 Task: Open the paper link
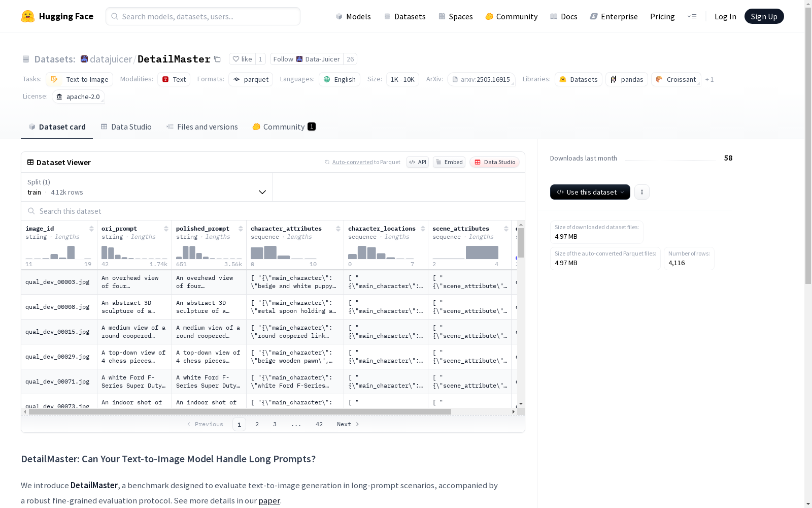[269, 501]
